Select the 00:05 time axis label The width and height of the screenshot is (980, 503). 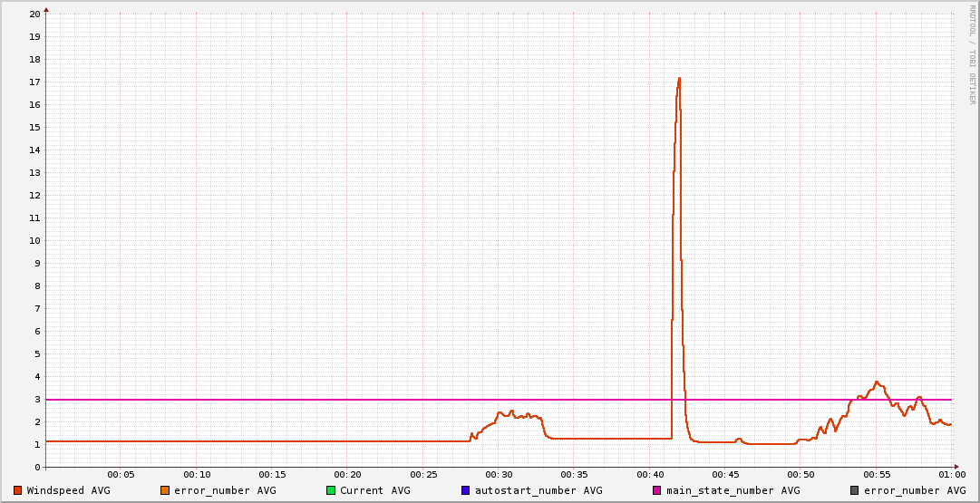pos(121,475)
